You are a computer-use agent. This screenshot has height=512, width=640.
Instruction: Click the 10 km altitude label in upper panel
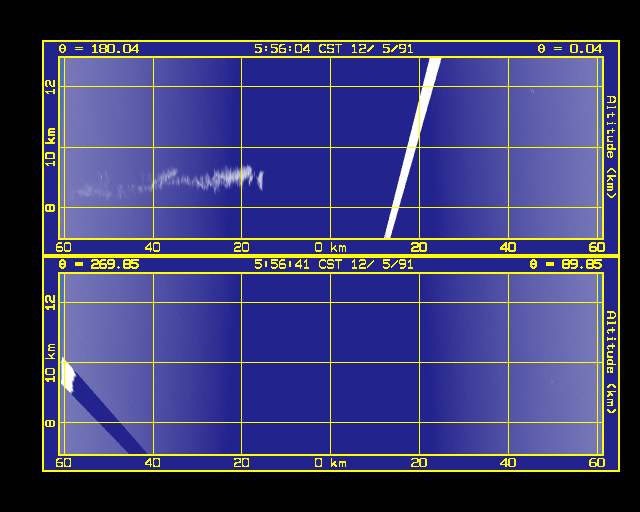point(51,147)
